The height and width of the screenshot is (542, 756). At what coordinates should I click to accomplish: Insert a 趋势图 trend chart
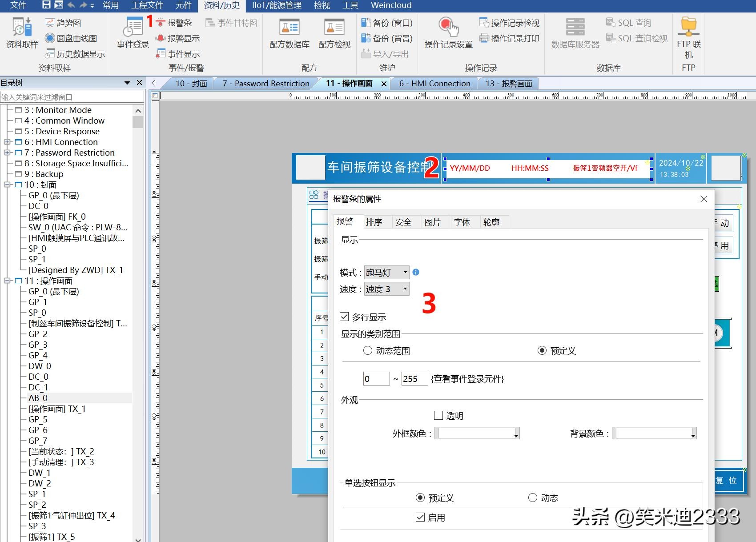(x=63, y=23)
